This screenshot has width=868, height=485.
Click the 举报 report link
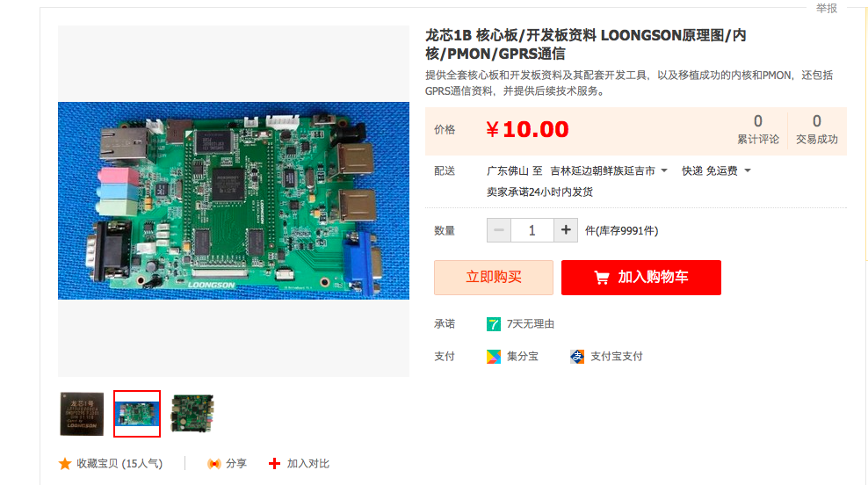coord(827,8)
